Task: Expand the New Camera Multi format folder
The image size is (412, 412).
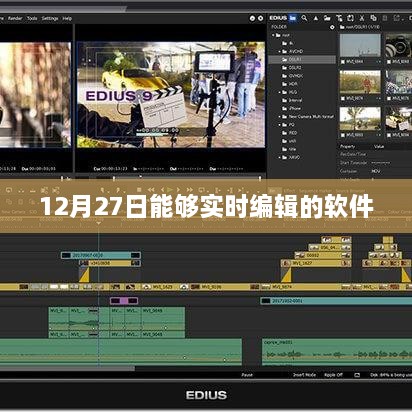Action: click(x=279, y=117)
